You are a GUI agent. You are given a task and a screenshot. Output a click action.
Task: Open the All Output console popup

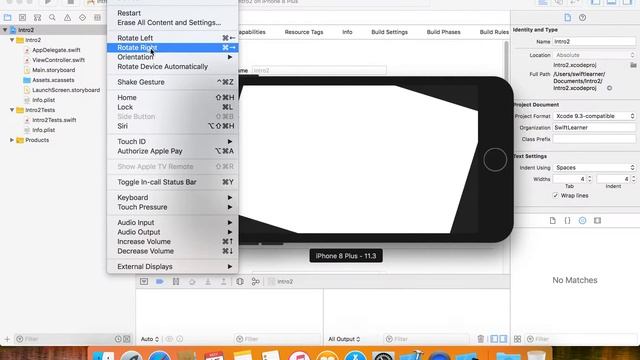(x=344, y=339)
